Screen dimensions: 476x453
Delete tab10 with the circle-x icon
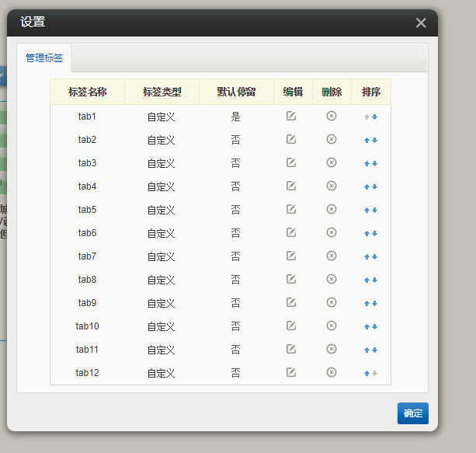[x=332, y=326]
